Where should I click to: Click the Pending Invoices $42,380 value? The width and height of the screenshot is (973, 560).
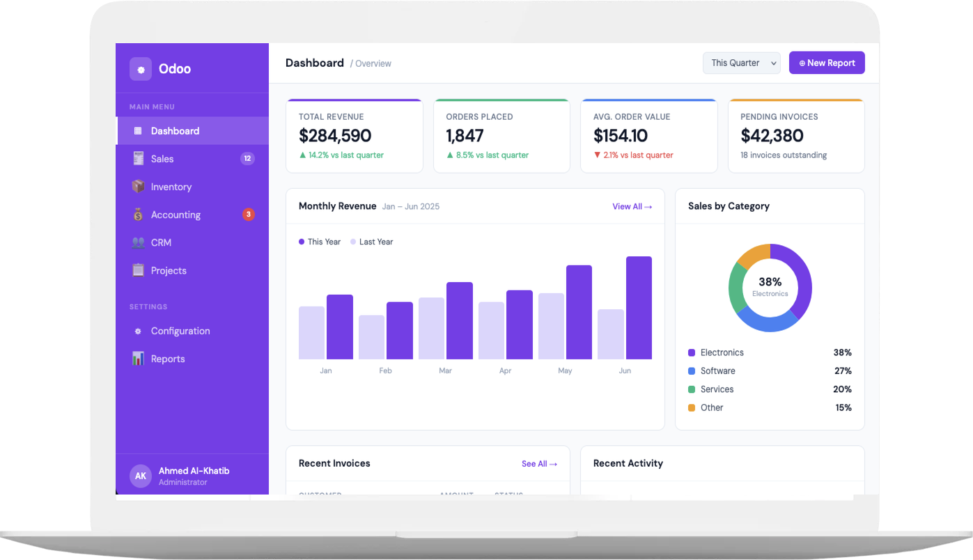[772, 136]
